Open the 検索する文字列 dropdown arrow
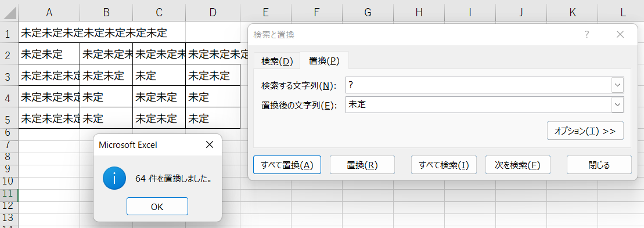The height and width of the screenshot is (228, 644). [618, 85]
